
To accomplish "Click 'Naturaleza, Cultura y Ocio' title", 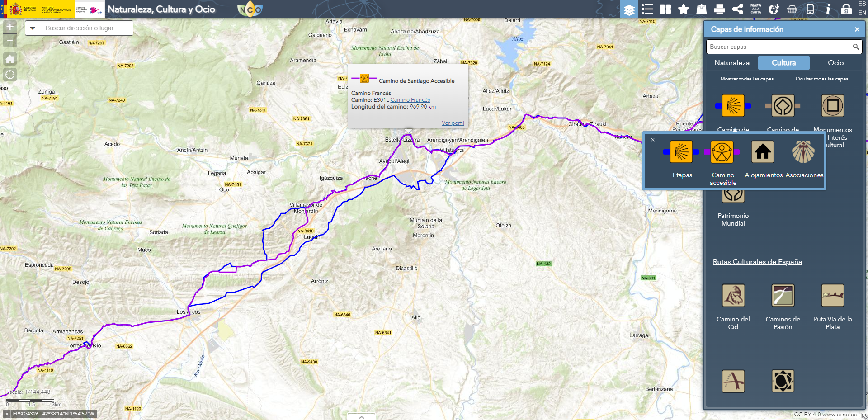I will pos(161,9).
